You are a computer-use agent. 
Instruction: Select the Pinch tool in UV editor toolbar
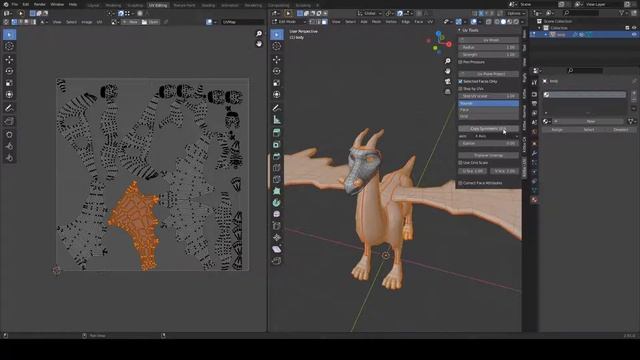(9, 158)
